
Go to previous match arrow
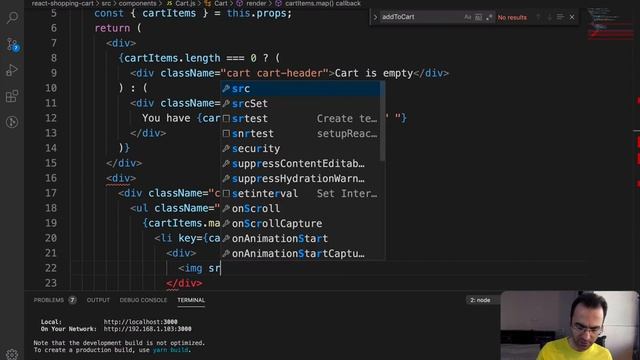[x=538, y=17]
